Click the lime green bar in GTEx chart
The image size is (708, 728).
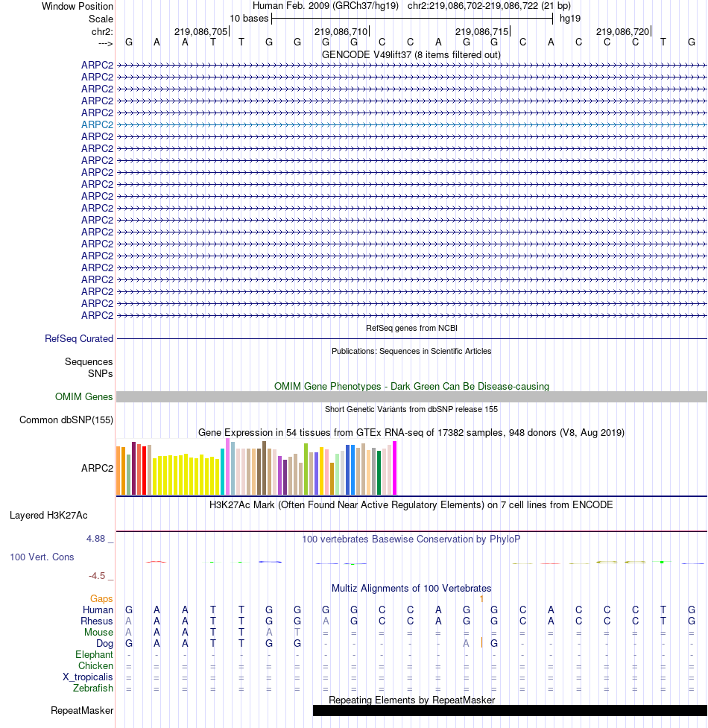point(306,469)
